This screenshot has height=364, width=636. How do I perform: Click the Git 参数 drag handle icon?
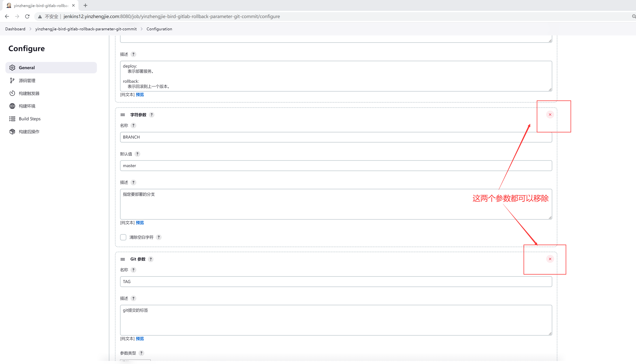[123, 259]
